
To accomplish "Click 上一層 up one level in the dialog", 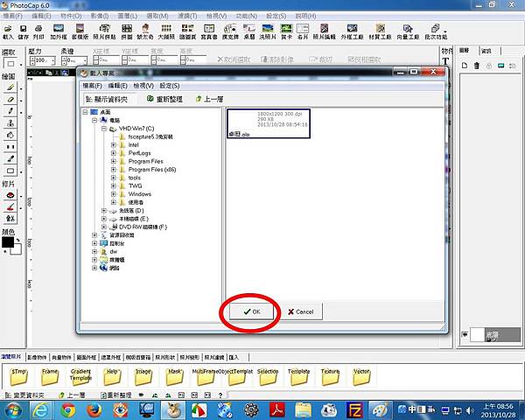I will (x=210, y=99).
